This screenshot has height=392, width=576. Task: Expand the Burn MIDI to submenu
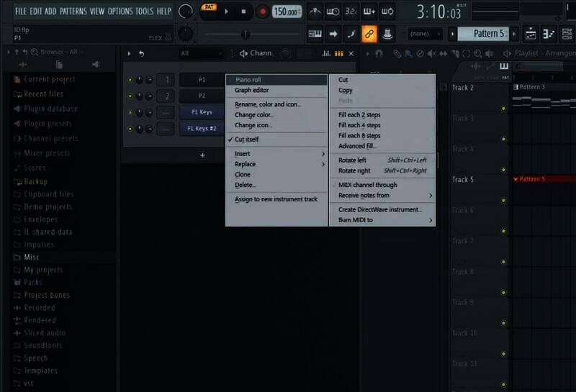point(382,220)
